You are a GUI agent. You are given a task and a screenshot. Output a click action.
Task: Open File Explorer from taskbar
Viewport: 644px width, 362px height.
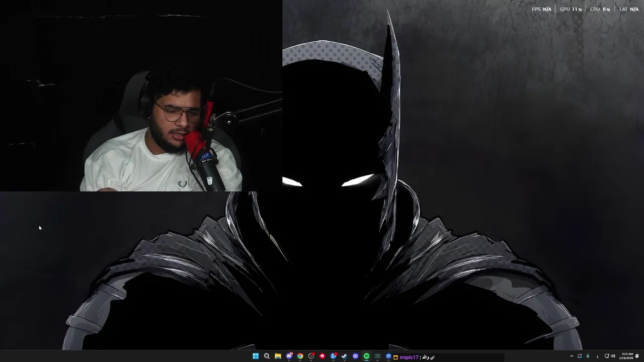coord(278,356)
